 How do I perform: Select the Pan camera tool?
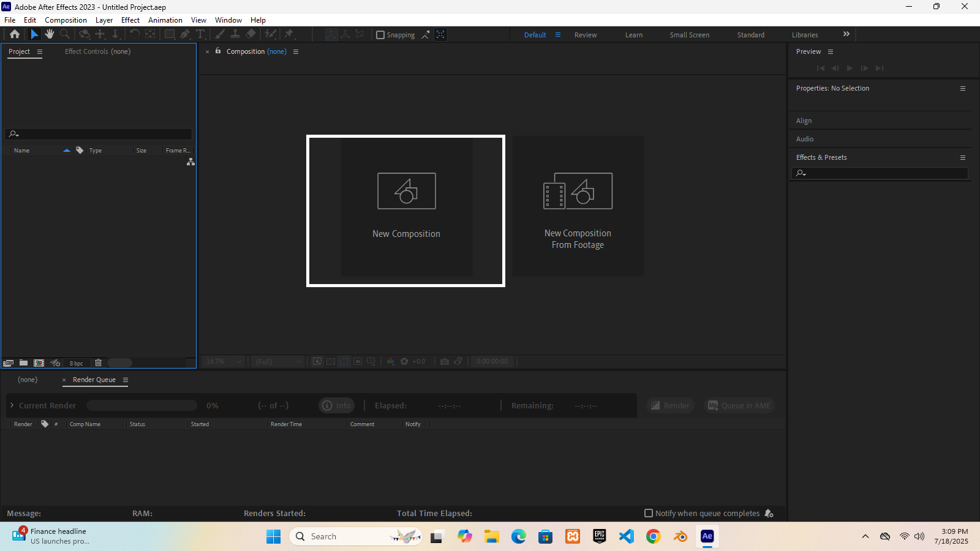click(100, 34)
